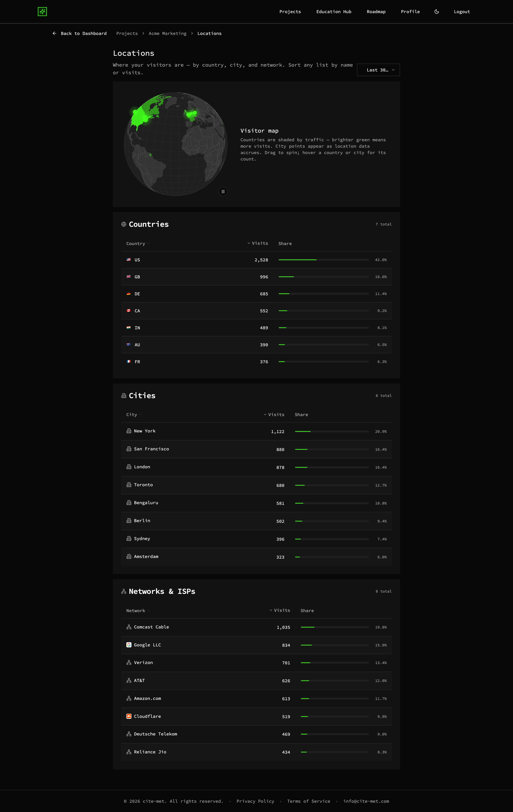Image resolution: width=513 pixels, height=812 pixels.
Task: Sort countries by Visits column
Action: (x=258, y=243)
